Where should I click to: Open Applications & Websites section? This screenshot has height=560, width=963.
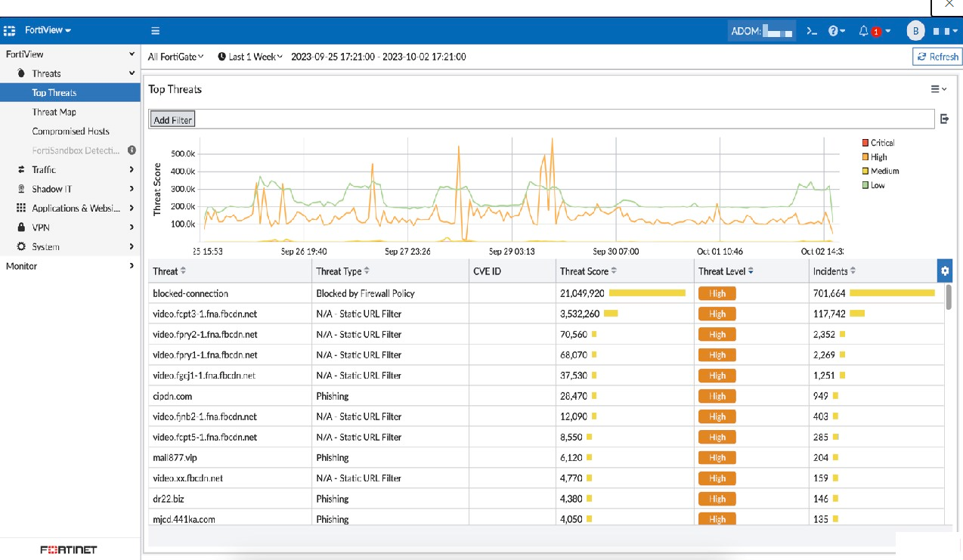pyautogui.click(x=74, y=208)
